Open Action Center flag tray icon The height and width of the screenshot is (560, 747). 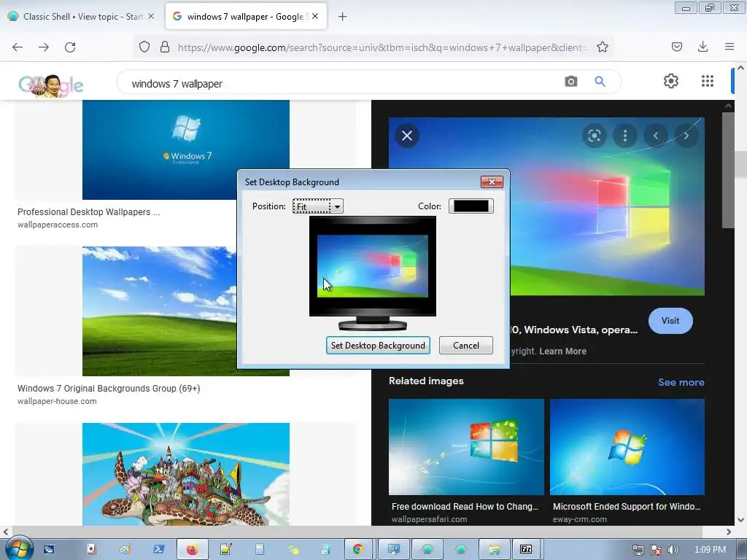coord(656,550)
